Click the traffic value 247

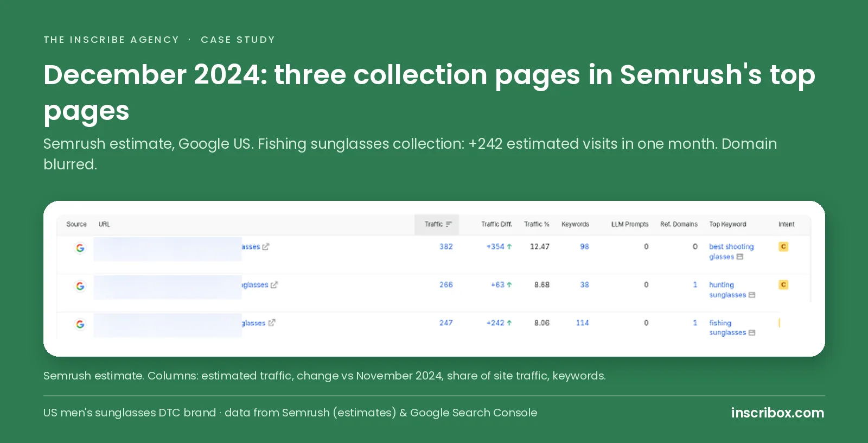click(x=446, y=322)
